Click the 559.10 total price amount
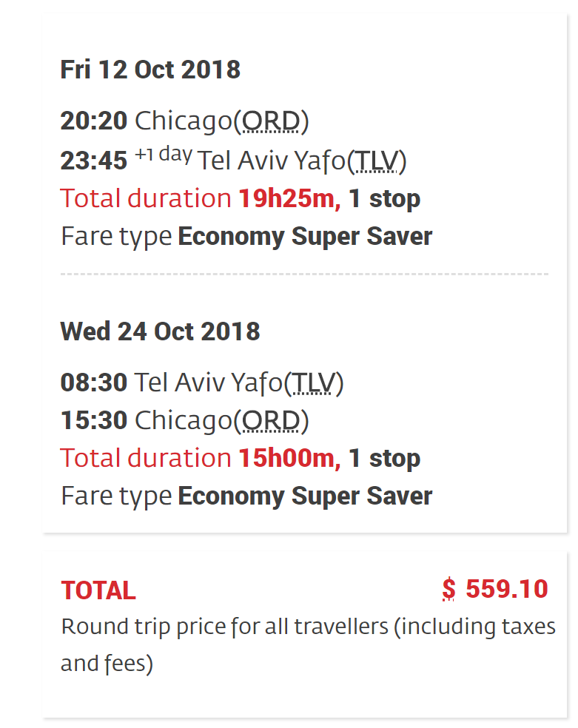 click(x=507, y=589)
